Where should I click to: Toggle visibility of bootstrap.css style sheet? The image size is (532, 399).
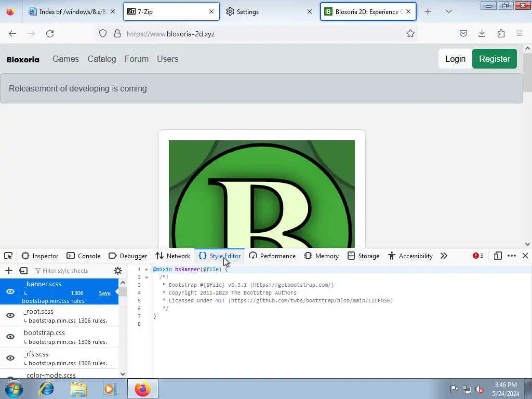(x=10, y=337)
